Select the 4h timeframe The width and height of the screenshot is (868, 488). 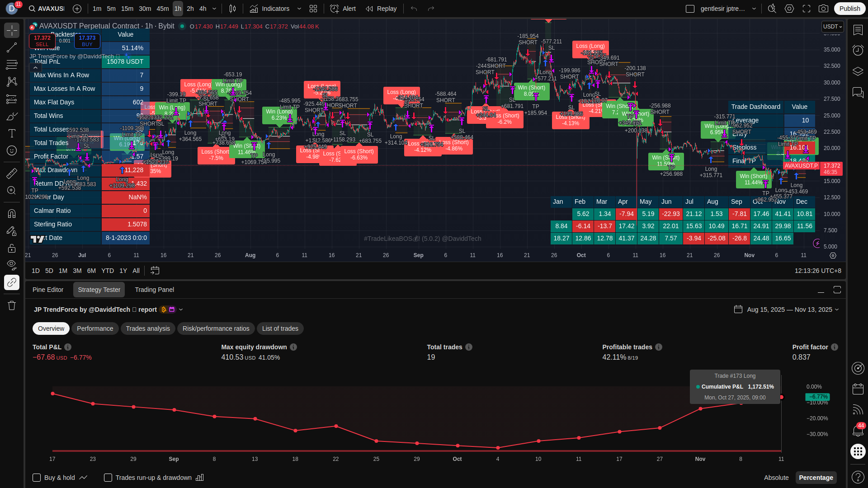203,9
